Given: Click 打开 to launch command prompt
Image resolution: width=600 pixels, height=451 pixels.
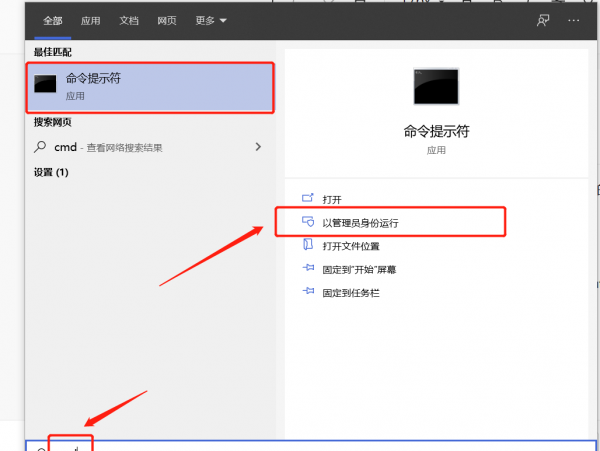Looking at the screenshot, I should tap(332, 200).
